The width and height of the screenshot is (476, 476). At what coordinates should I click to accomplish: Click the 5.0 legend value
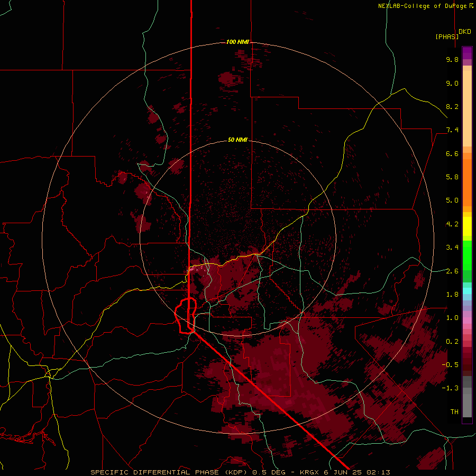(x=452, y=200)
